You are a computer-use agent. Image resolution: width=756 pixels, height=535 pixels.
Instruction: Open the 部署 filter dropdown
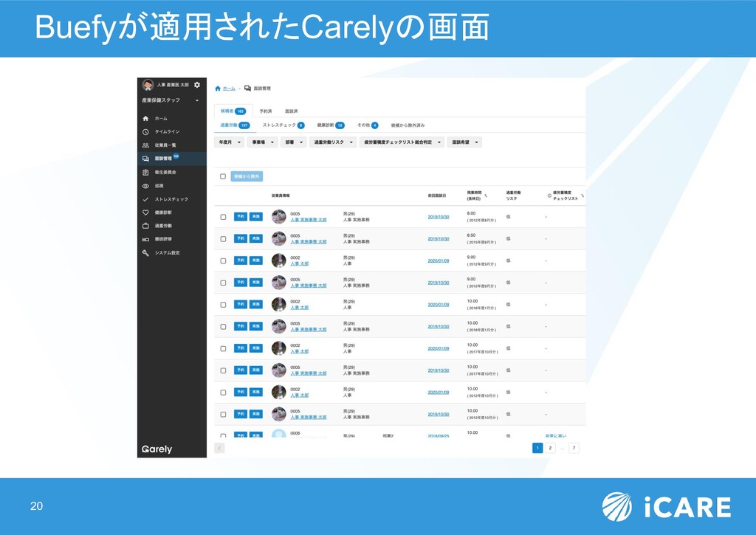pos(293,142)
